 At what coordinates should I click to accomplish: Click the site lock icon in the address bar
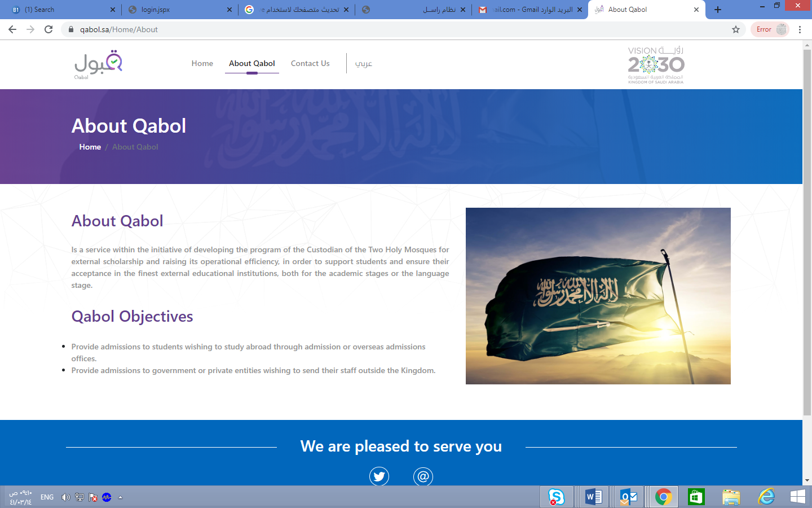[71, 29]
